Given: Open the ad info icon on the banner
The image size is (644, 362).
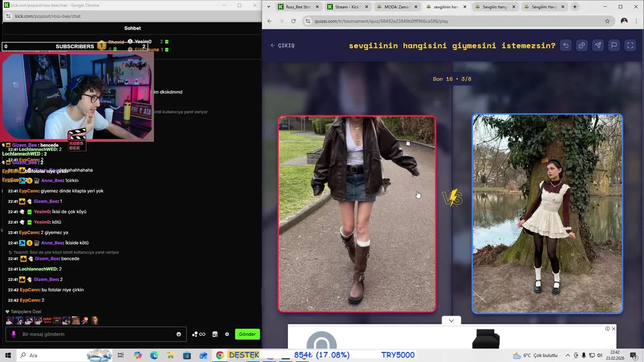Looking at the screenshot, I should click(x=607, y=329).
